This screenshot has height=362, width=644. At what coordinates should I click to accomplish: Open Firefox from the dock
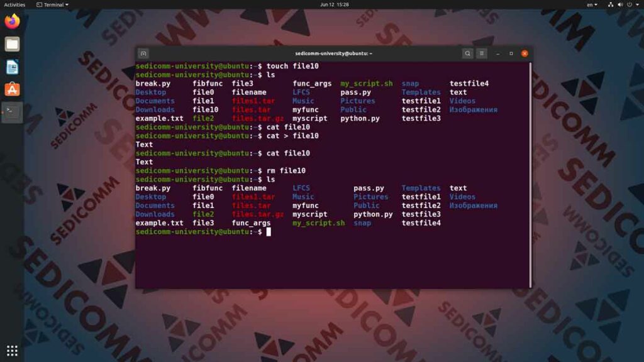[12, 21]
